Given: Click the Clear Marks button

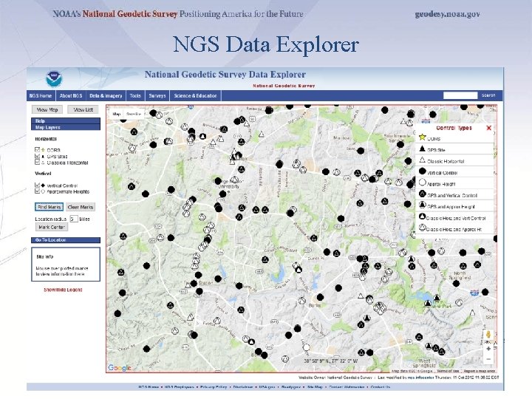Looking at the screenshot, I should pos(80,207).
